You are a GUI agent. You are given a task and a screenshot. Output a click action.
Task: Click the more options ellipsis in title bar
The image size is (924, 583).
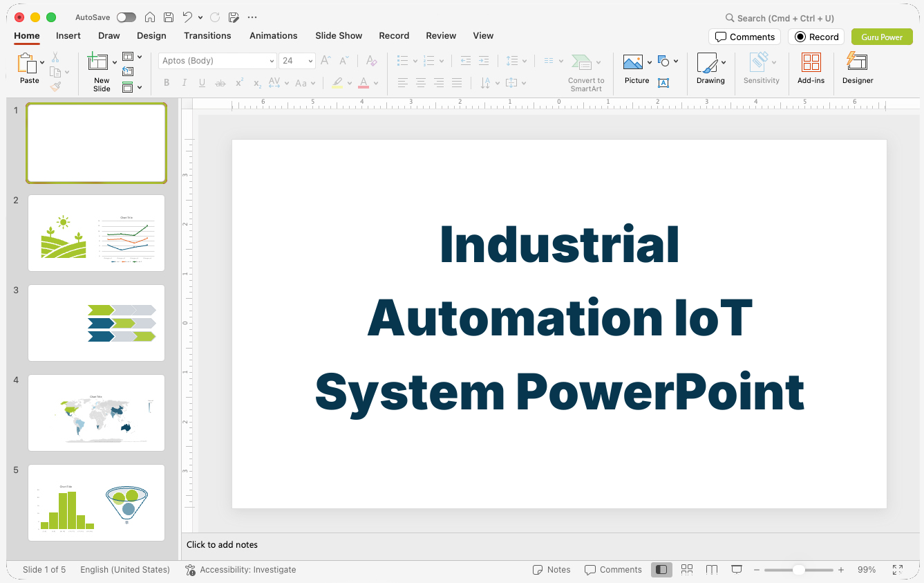click(x=252, y=17)
